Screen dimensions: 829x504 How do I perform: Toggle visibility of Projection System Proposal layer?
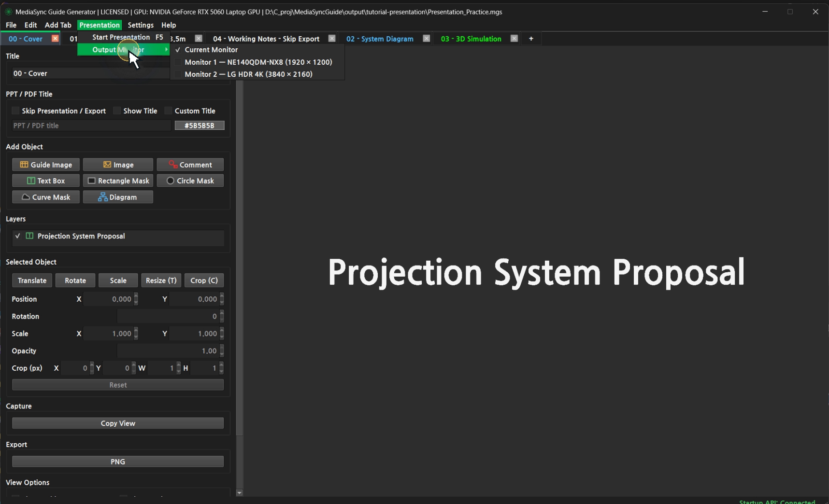click(18, 236)
